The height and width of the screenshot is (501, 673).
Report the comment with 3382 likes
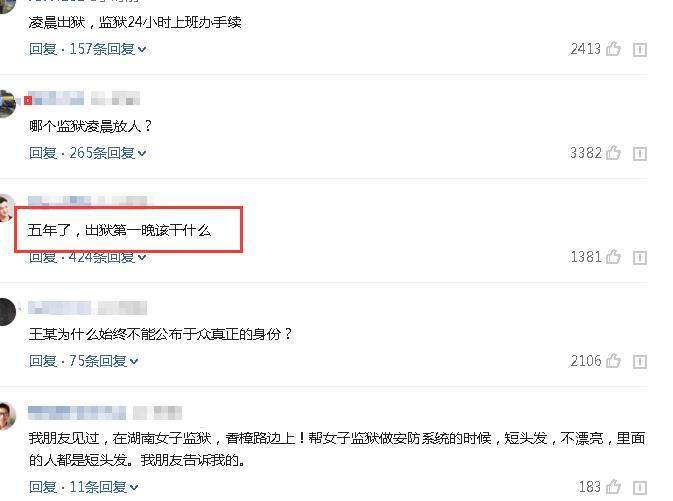(640, 153)
